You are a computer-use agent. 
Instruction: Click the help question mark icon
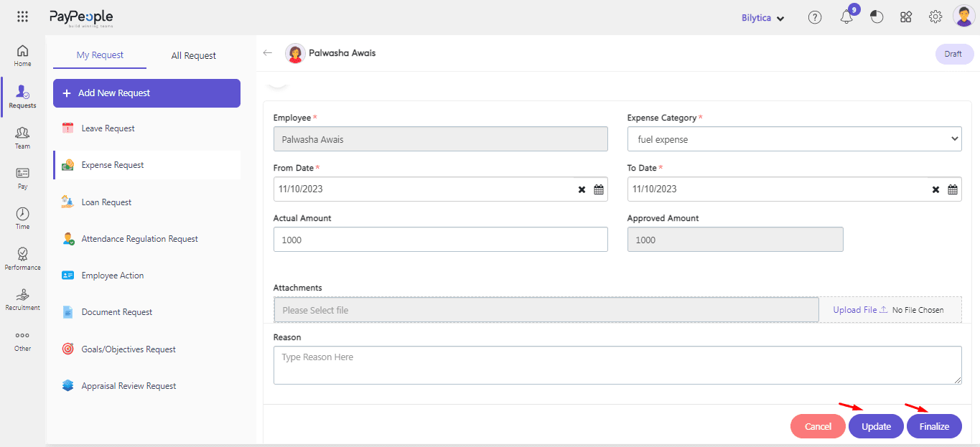coord(815,18)
